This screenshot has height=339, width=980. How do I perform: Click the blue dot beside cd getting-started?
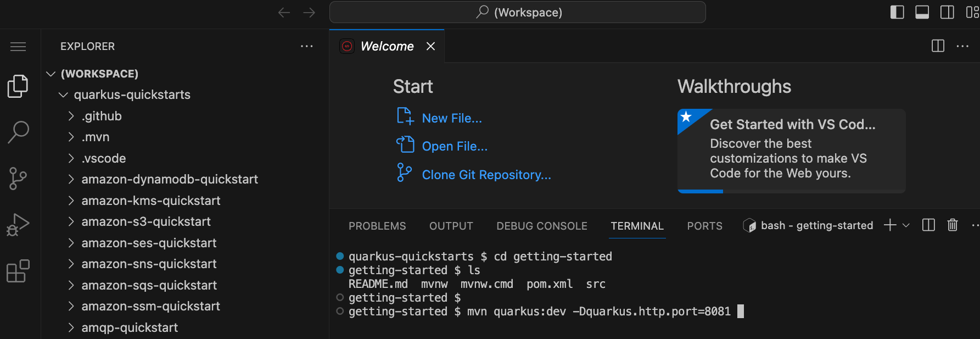coord(340,256)
